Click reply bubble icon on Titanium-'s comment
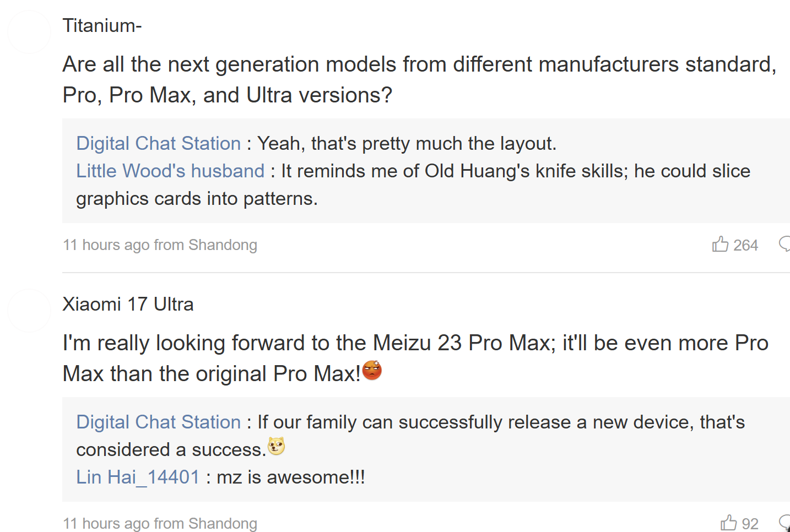 [x=784, y=243]
